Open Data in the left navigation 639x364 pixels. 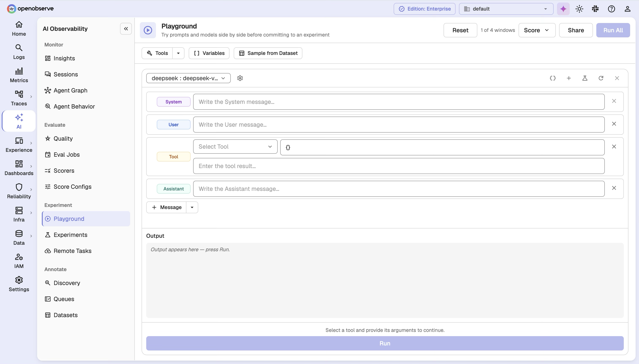point(19,238)
